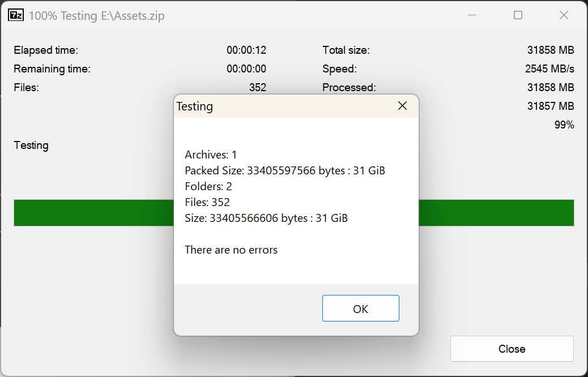Click the "Files: 352" line in the dialog

click(207, 202)
